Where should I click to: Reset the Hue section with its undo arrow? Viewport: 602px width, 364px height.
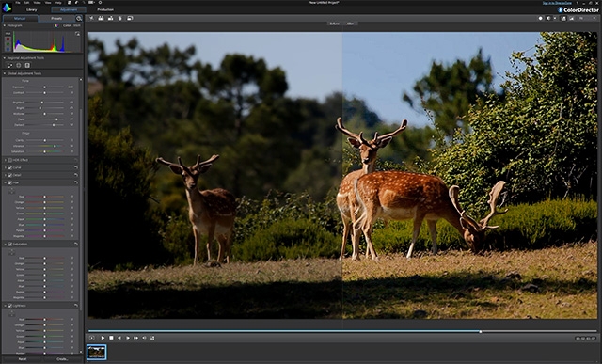click(76, 182)
